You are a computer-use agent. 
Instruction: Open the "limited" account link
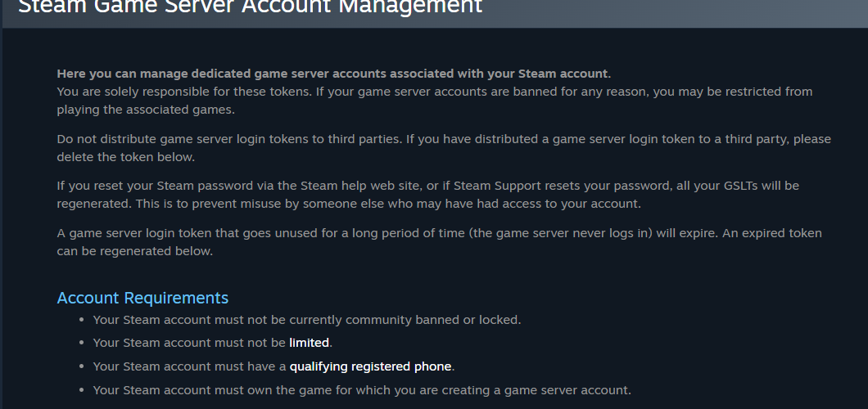tap(309, 343)
